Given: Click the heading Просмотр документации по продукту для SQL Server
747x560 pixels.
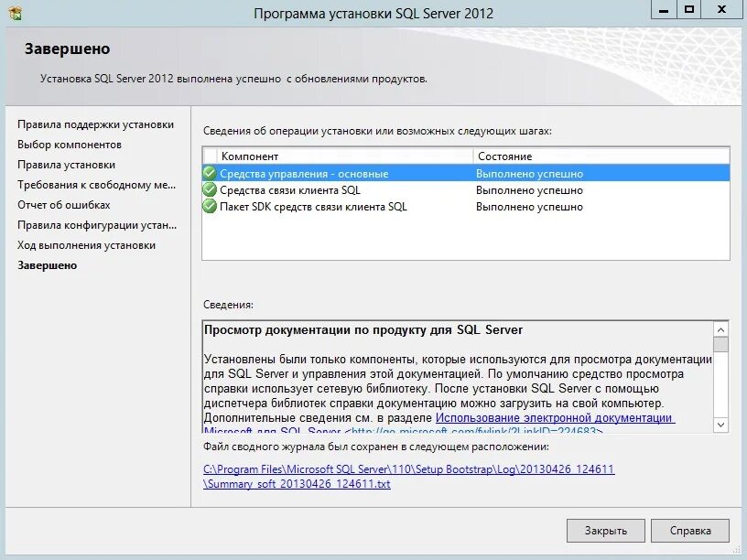Looking at the screenshot, I should 363,330.
